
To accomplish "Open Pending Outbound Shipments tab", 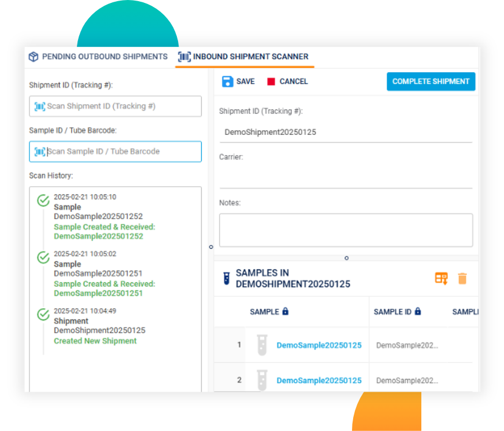I will click(98, 57).
